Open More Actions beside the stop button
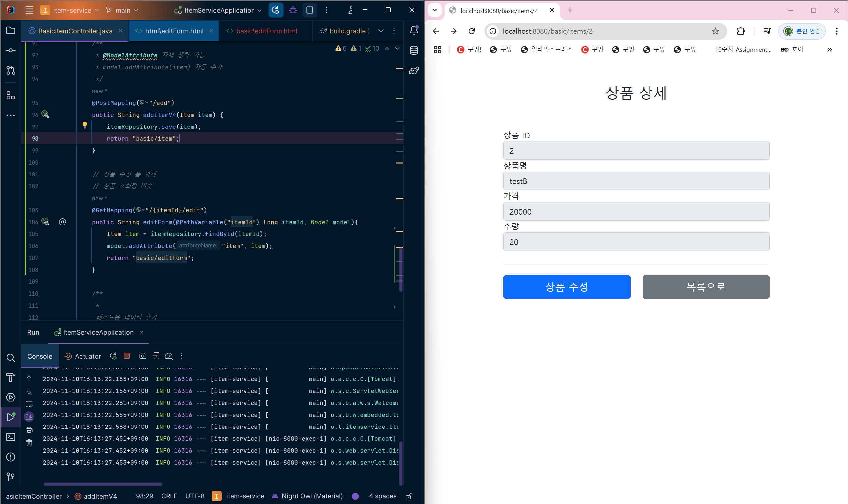Screen dimensions: 848x504 327,10
